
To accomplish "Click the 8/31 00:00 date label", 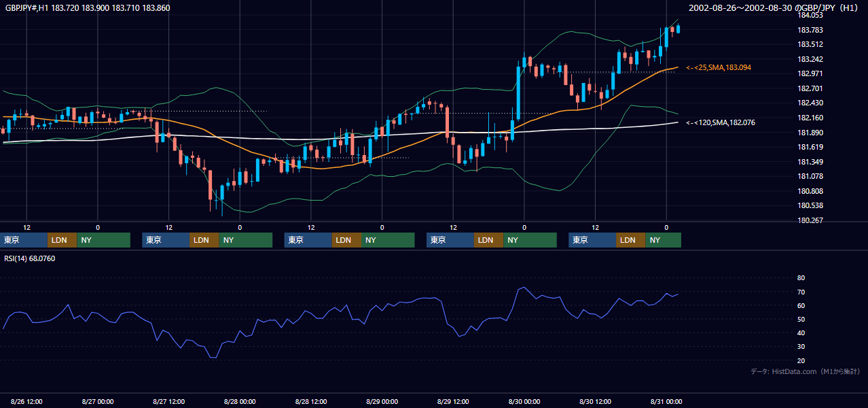I will pos(666,401).
